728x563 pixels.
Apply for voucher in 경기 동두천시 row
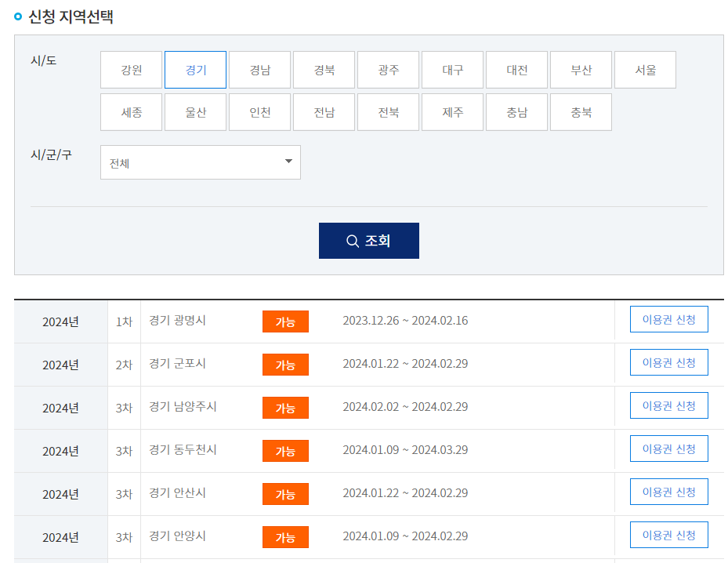point(668,449)
